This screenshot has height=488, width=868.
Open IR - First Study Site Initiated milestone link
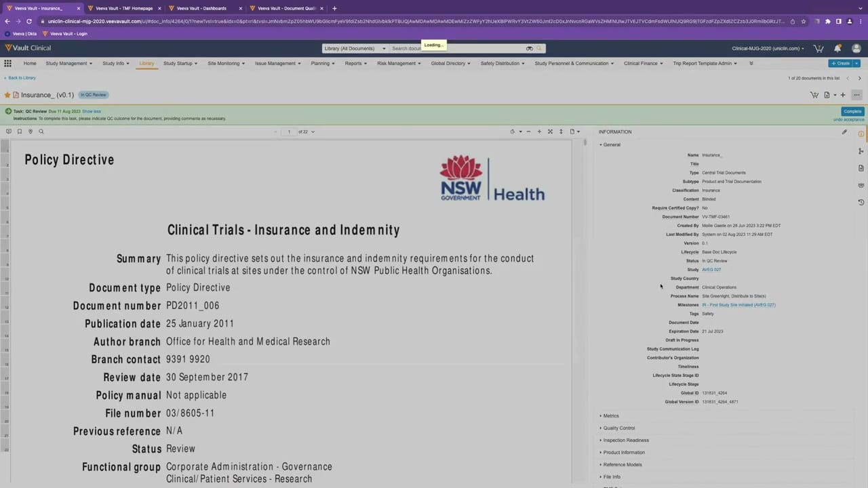pos(738,305)
